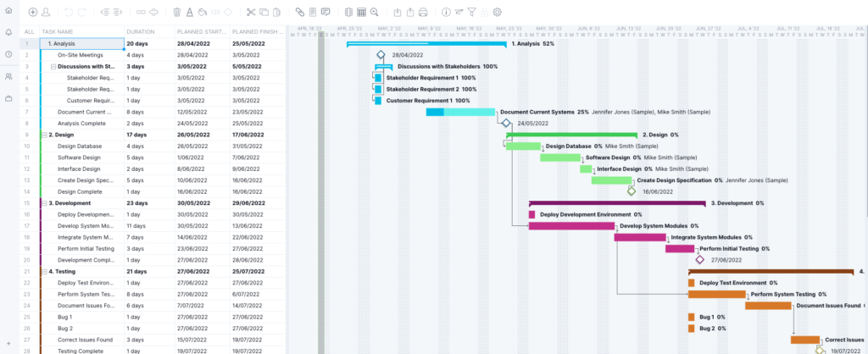Link tasks with the chain icon
Image resolution: width=868 pixels, height=354 pixels.
click(x=141, y=13)
